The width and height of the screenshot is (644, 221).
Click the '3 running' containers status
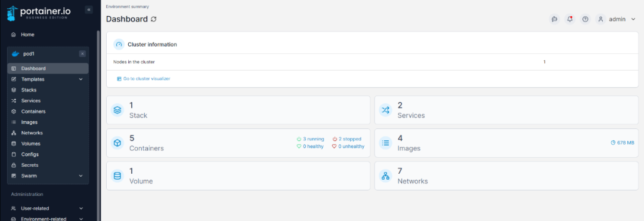tap(310, 139)
